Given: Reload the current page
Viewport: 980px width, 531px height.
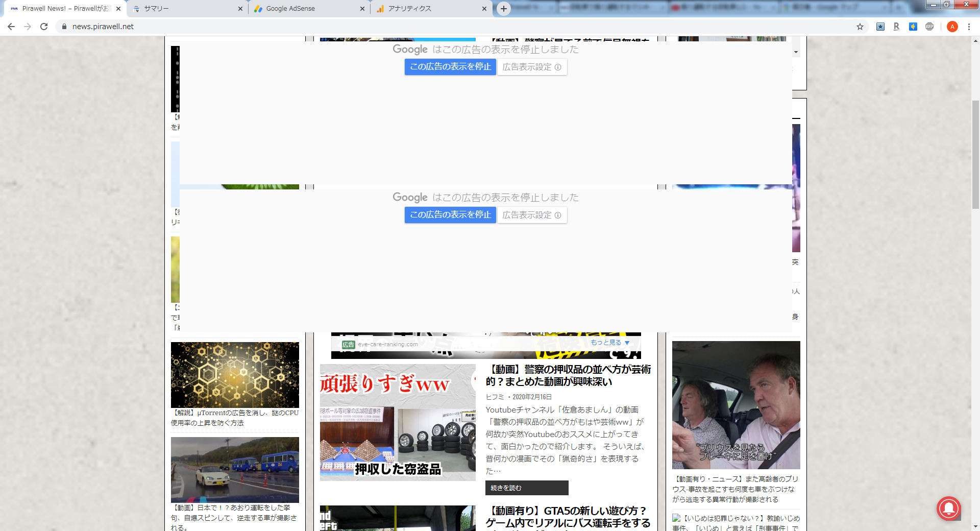Looking at the screenshot, I should 44,27.
